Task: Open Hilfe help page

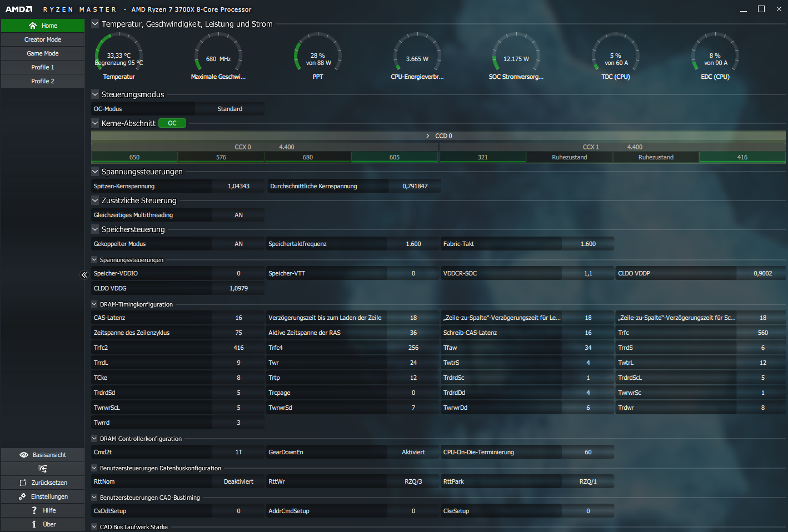Action: pos(43,510)
